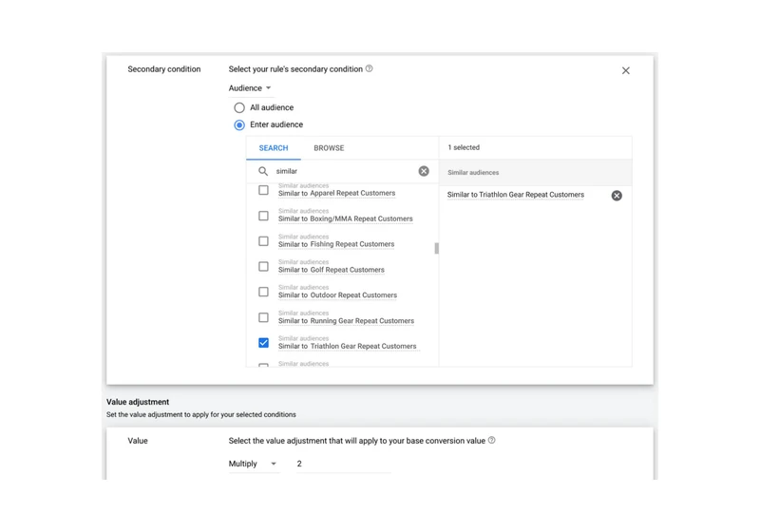Click the Similar to Running Gear Repeat Customers label
Viewport: 760px width, 532px height.
pos(346,321)
